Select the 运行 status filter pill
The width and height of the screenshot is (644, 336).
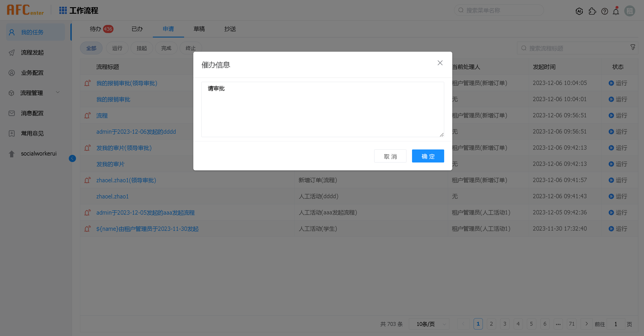click(x=117, y=48)
